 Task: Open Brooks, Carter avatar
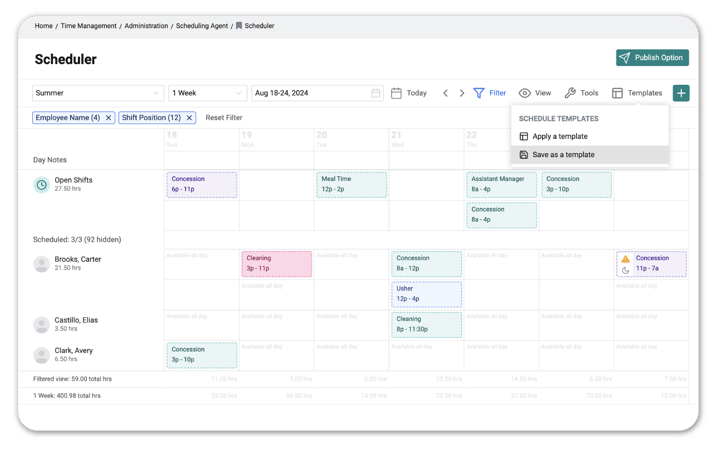click(x=41, y=264)
